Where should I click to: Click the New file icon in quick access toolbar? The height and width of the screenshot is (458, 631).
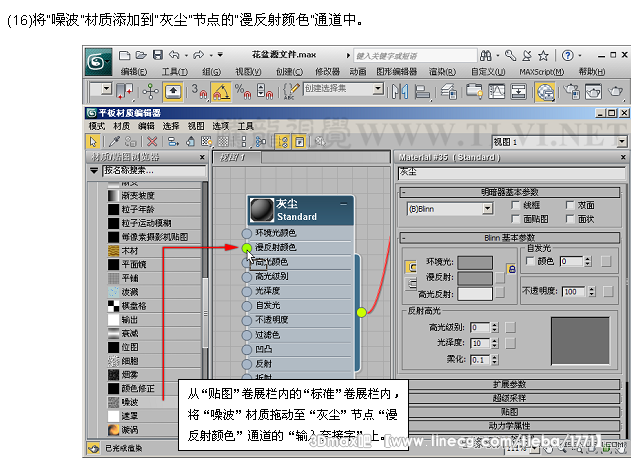pyautogui.click(x=125, y=55)
